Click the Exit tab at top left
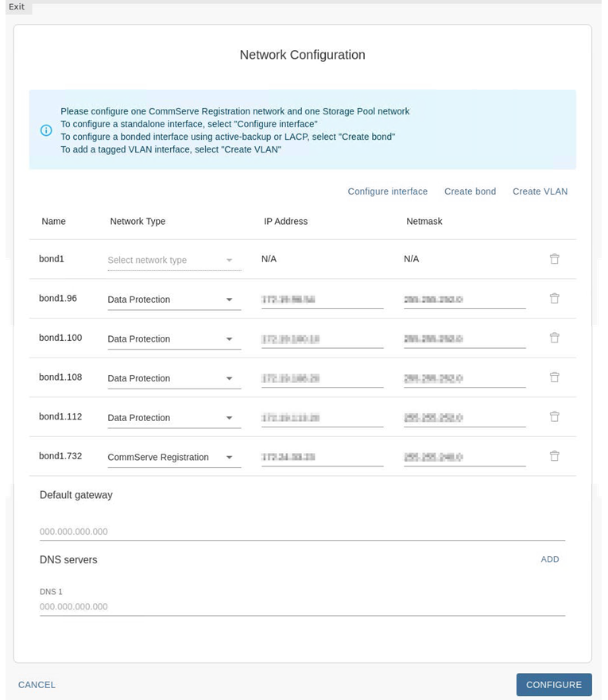 [x=17, y=6]
